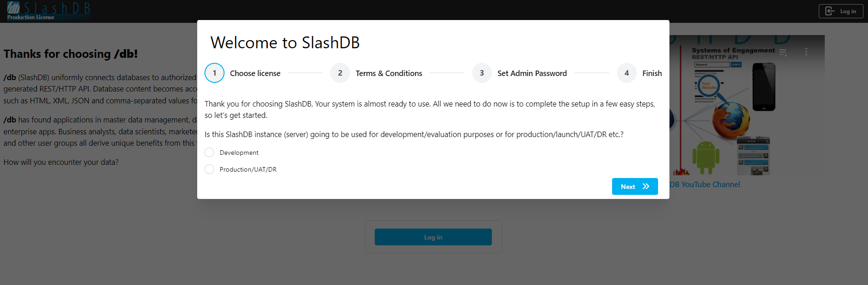Viewport: 868px width, 285px height.
Task: Click the large blue Log in button
Action: 433,237
